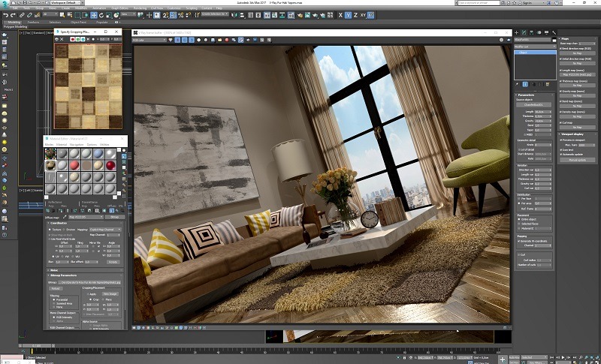
Task: Toggle Preview in viewport checkbox
Action: 560,140
